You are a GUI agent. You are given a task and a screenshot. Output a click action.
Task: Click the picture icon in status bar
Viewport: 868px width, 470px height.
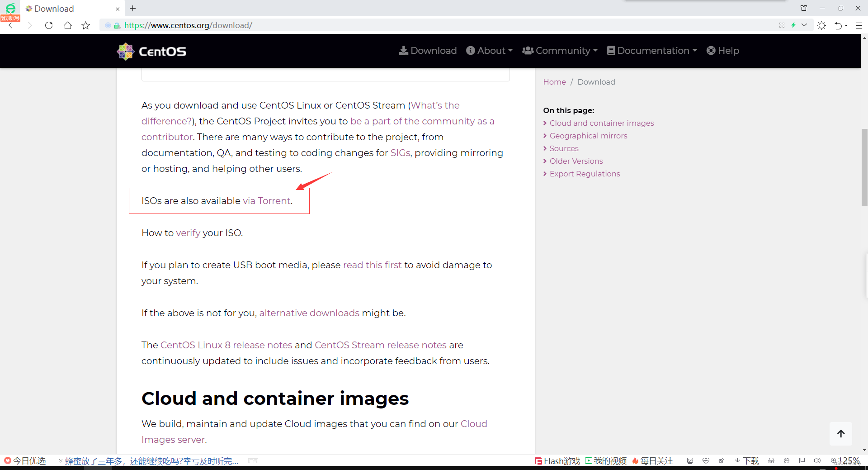coord(690,461)
